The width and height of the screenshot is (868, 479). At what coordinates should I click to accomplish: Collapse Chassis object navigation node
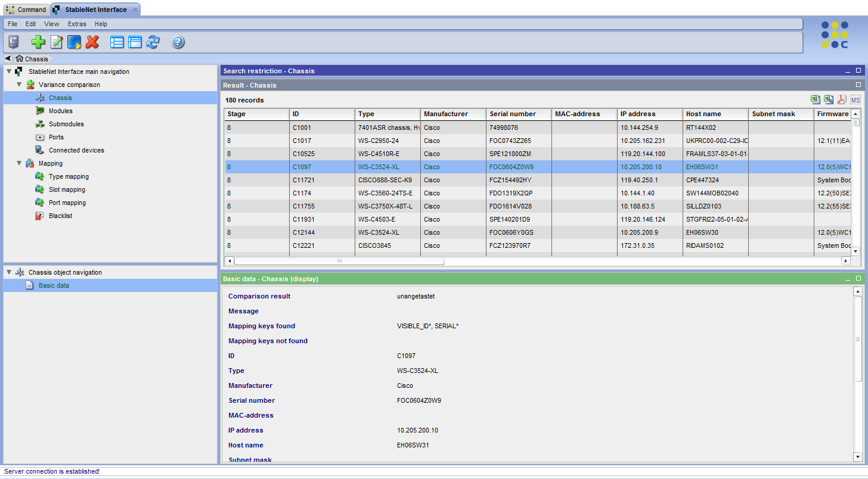point(9,272)
